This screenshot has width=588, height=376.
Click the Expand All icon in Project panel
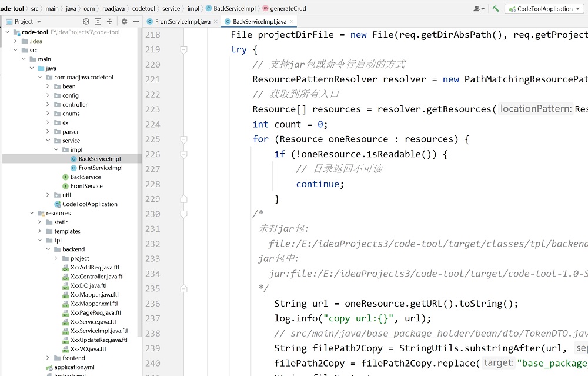tap(98, 21)
